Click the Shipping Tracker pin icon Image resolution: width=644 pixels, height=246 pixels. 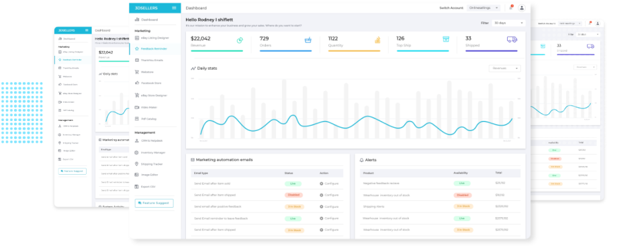point(137,164)
